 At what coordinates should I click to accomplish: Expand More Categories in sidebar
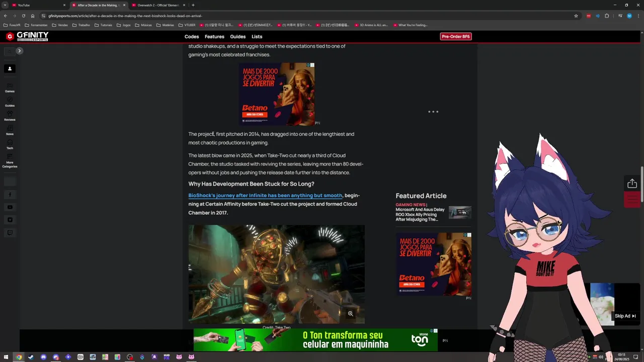pos(10,161)
